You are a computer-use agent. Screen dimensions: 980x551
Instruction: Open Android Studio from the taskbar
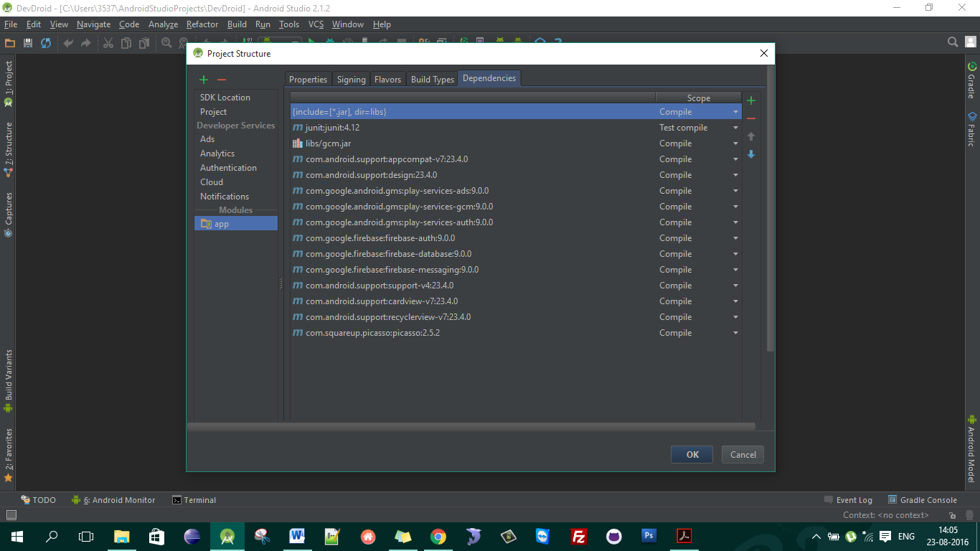tap(227, 536)
